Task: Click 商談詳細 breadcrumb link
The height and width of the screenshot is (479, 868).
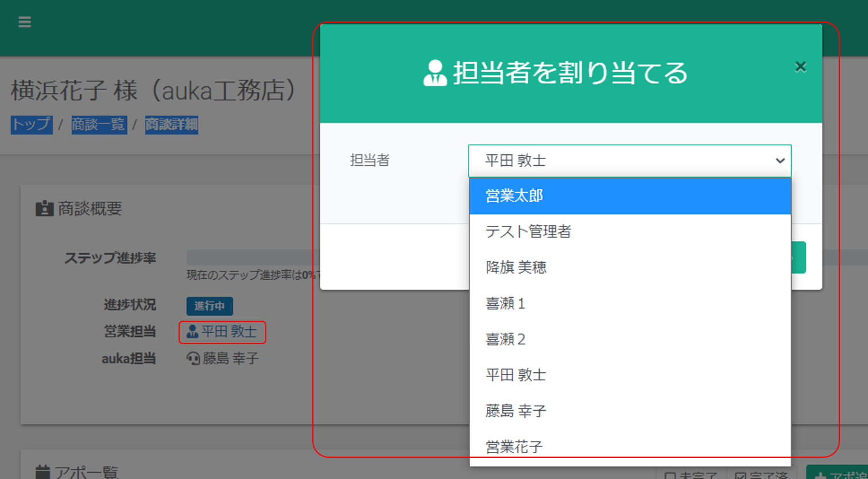Action: 171,124
